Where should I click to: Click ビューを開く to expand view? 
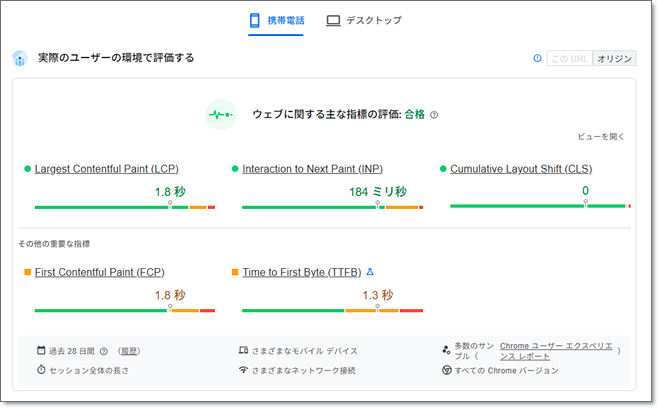tap(601, 136)
